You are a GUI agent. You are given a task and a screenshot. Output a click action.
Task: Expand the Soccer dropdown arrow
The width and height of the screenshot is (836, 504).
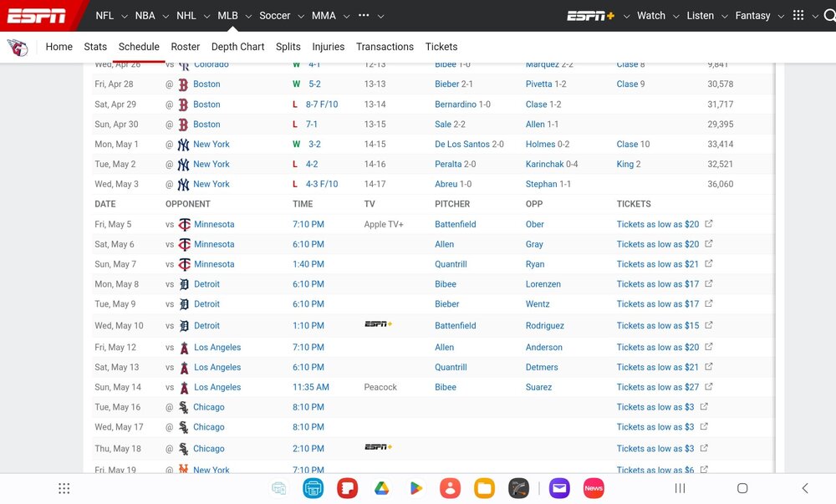tap(301, 17)
